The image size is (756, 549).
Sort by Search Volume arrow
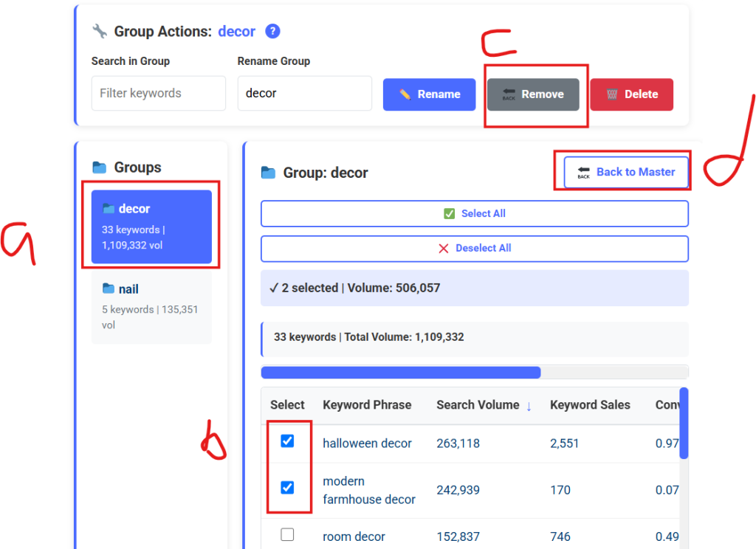point(529,405)
